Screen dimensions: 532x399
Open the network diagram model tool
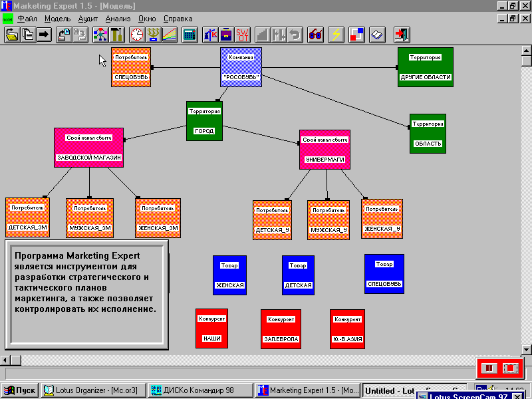tap(100, 35)
